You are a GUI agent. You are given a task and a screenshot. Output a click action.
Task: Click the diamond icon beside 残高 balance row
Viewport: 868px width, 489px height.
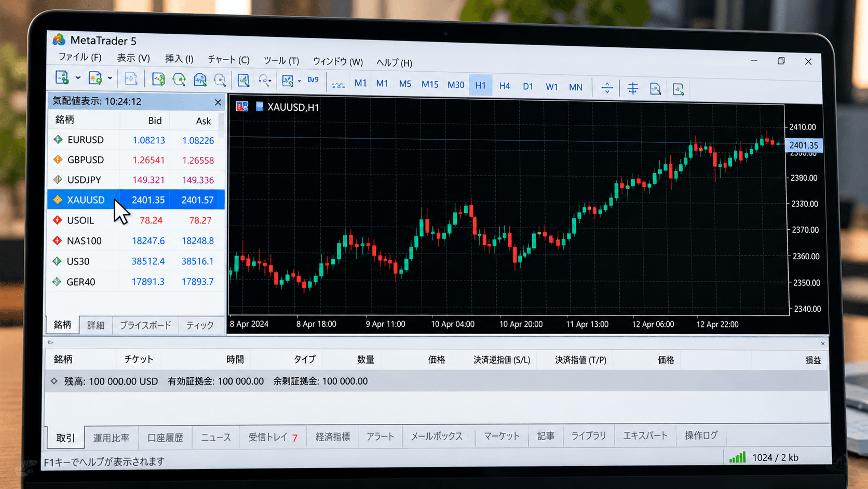[x=54, y=381]
